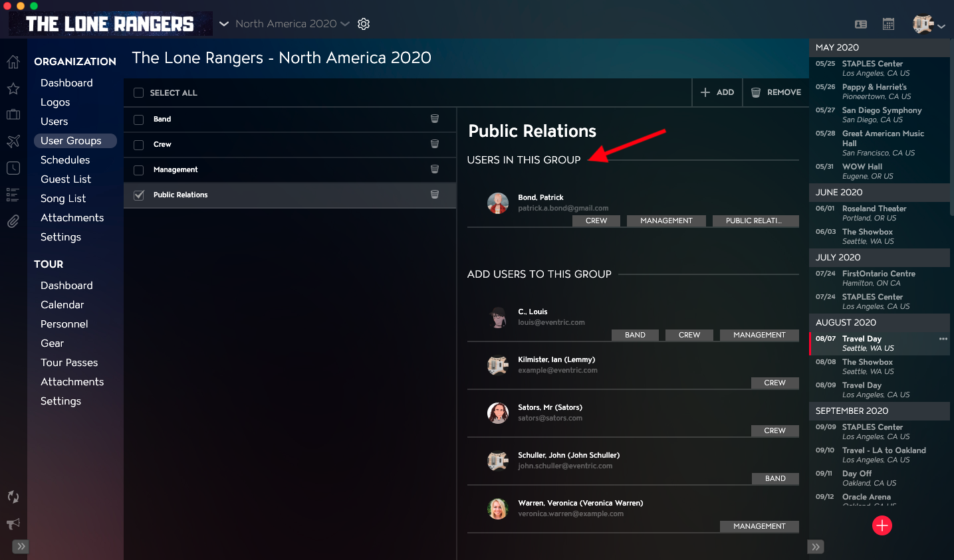954x560 pixels.
Task: Click Louis C.'s BAND tag
Action: tap(635, 335)
